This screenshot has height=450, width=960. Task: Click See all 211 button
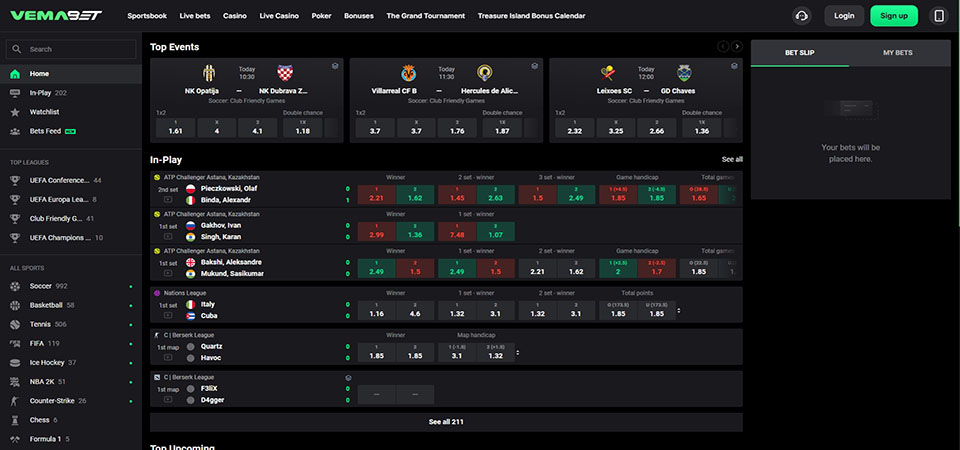click(446, 422)
